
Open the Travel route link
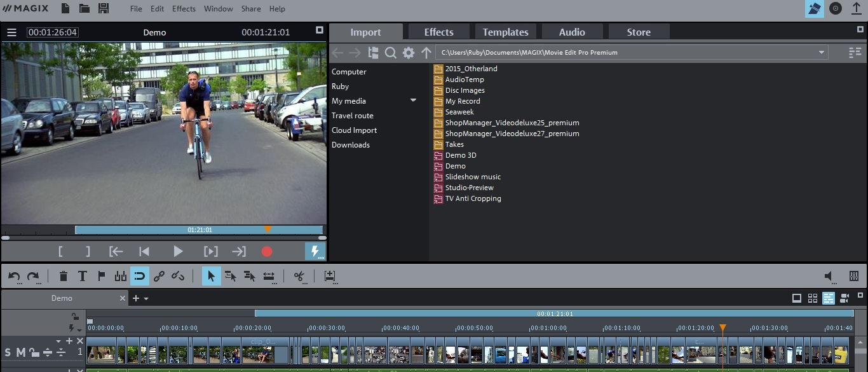click(x=352, y=116)
